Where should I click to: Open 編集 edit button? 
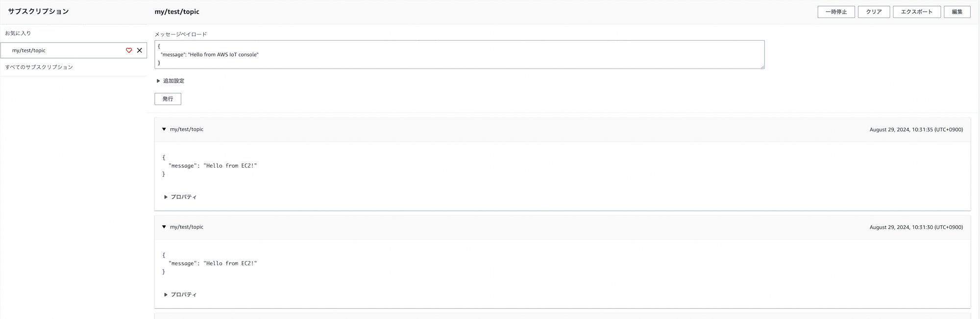tap(957, 12)
